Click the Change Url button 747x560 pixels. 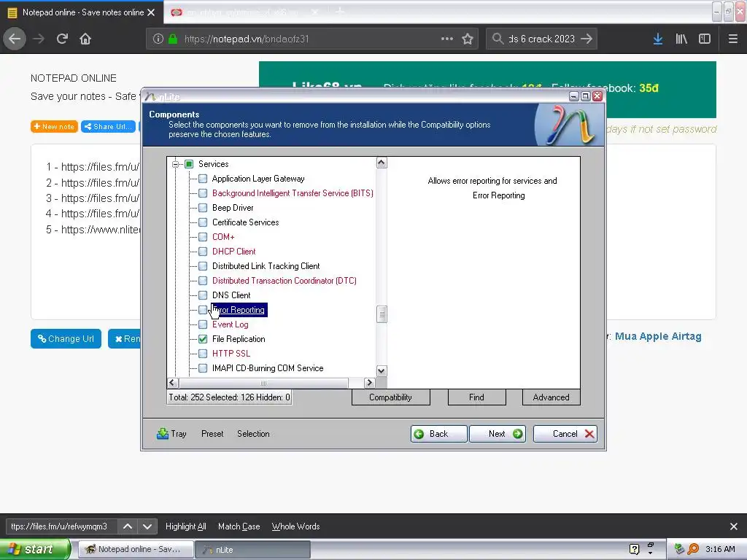[x=66, y=338]
